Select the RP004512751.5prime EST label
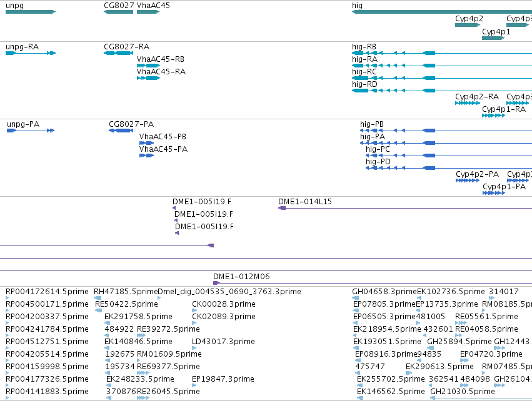Viewport: 532px width, 401px height. (47, 342)
